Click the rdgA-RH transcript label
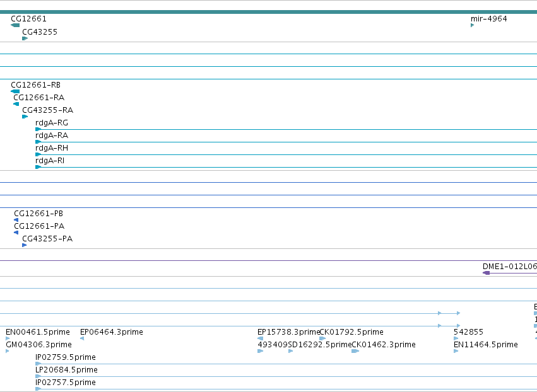Image resolution: width=537 pixels, height=392 pixels. pos(52,148)
